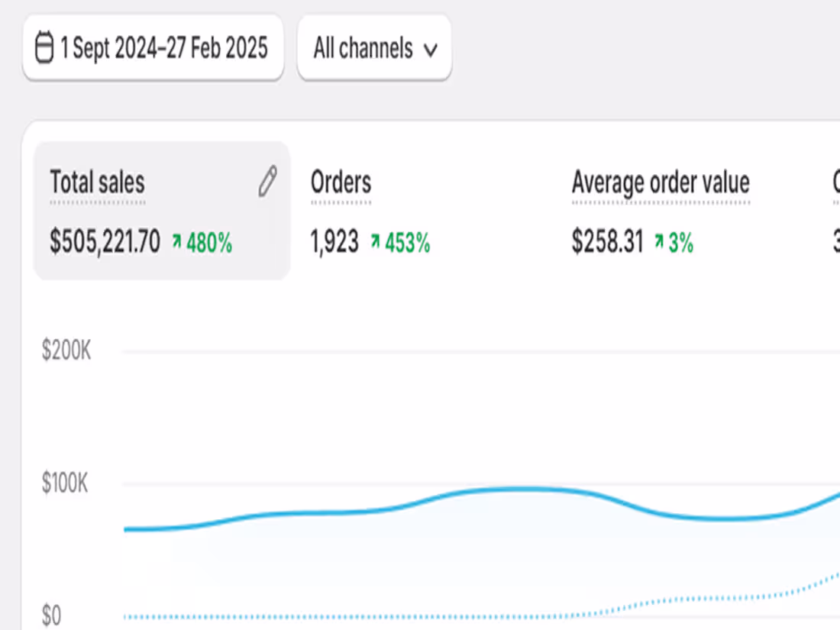Click the All channels filter button
The height and width of the screenshot is (630, 840).
pos(374,48)
